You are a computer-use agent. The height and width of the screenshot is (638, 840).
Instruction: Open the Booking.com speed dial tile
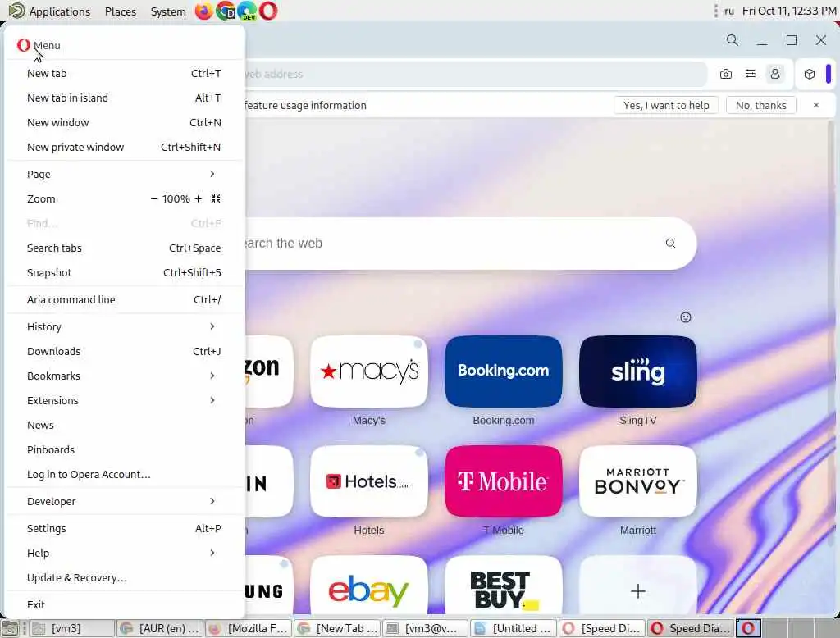click(504, 371)
